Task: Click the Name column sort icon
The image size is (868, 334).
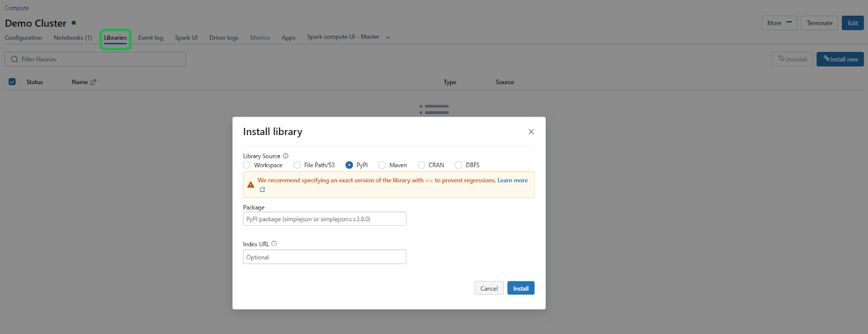Action: click(x=93, y=82)
